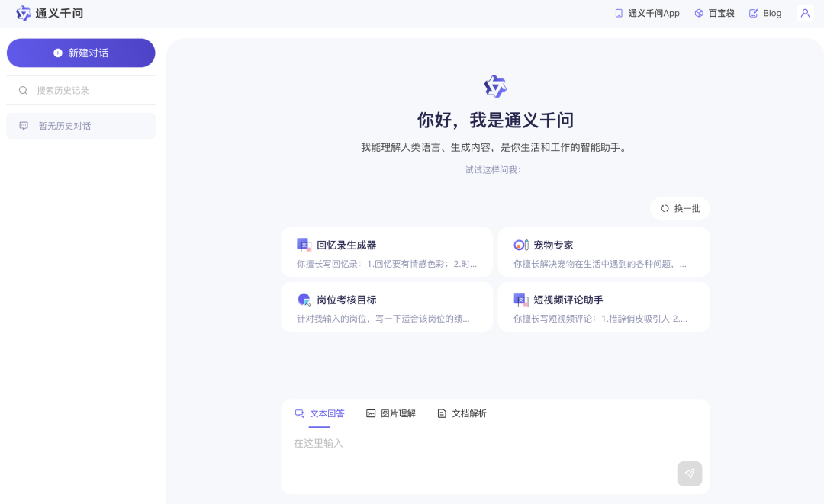
Task: Switch to the 图片理解 tab
Action: click(x=391, y=414)
